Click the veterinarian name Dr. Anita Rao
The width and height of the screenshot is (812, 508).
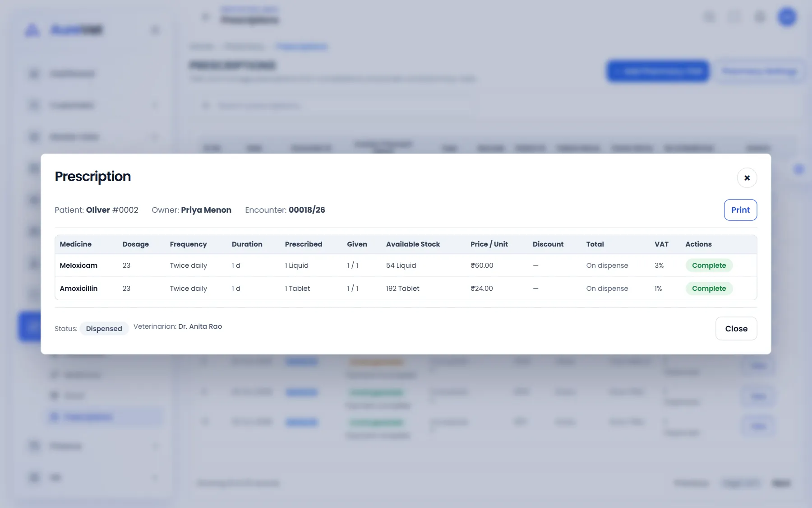click(200, 326)
